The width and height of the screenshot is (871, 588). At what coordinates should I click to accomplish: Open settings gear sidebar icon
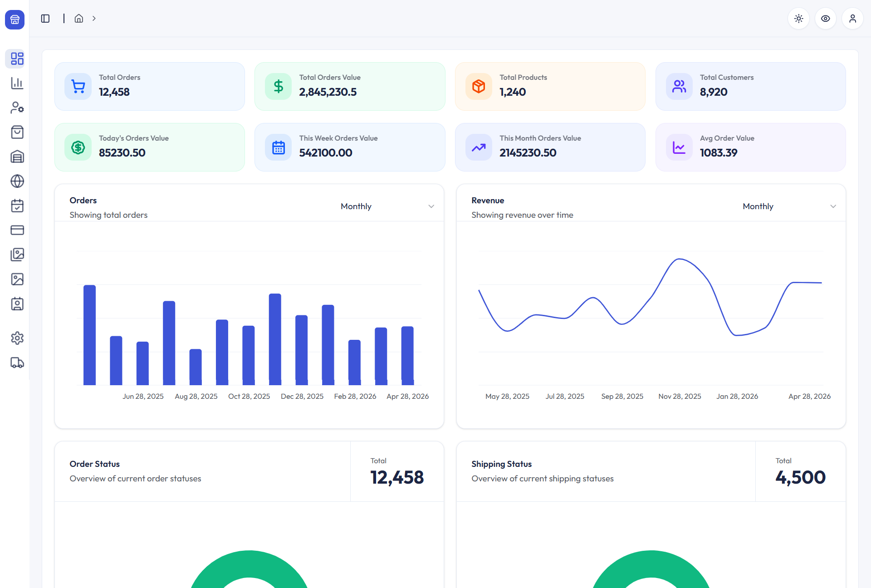click(x=17, y=338)
